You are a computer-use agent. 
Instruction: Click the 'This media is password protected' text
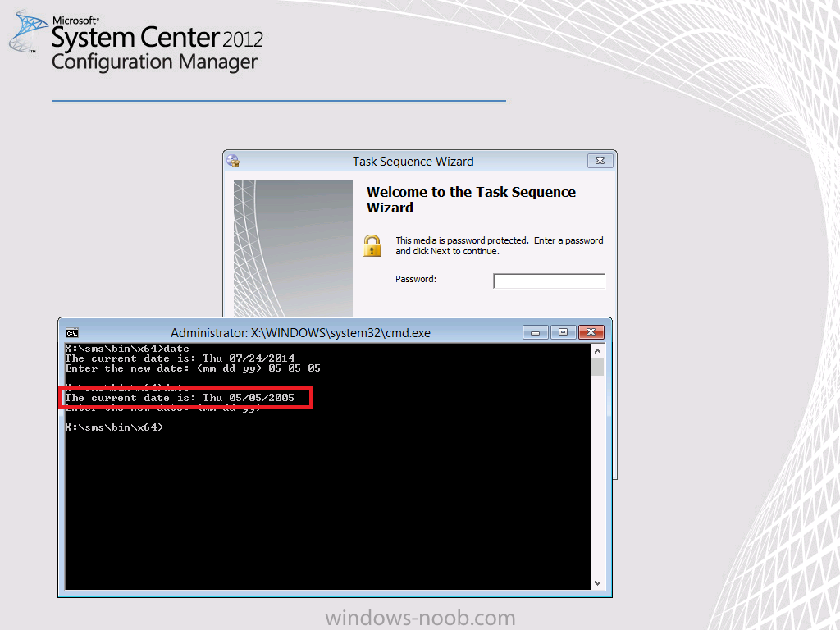click(500, 246)
